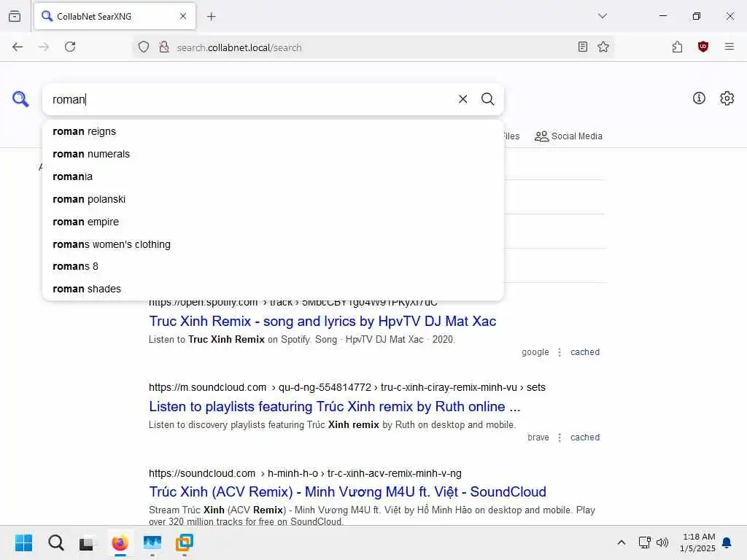Open the tracking protection shield icon
Screen dimensions: 747x560
coord(144,47)
